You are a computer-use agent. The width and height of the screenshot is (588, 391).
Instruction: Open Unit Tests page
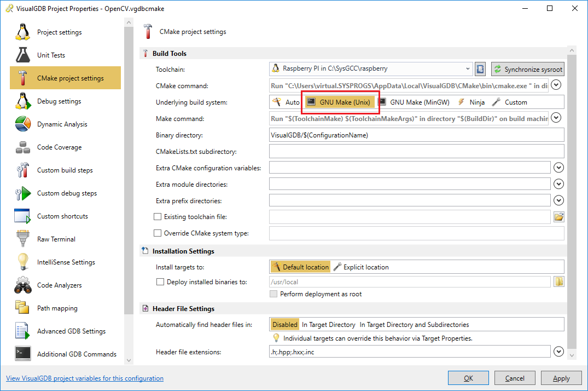(65, 55)
